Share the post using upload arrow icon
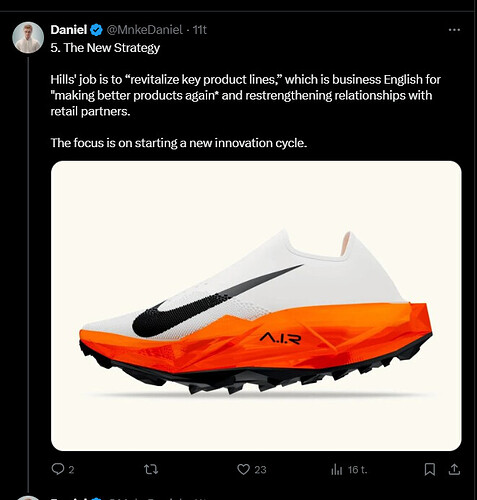 point(454,469)
